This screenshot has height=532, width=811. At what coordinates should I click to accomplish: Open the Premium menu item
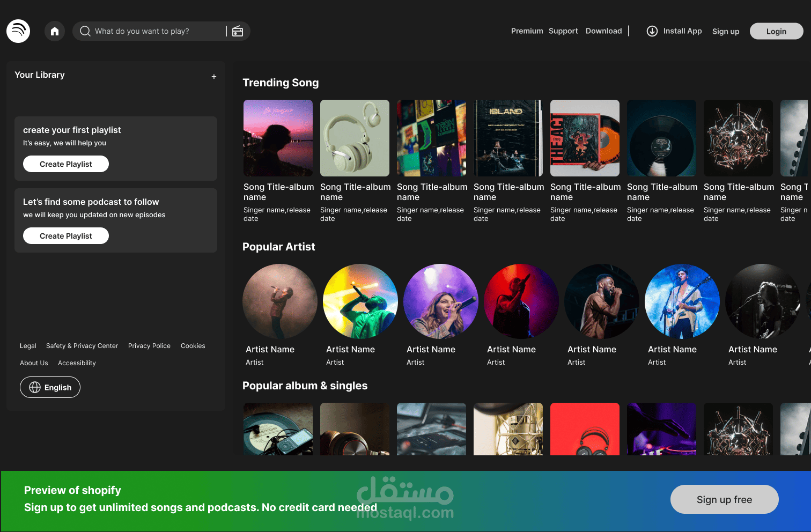[x=527, y=31]
